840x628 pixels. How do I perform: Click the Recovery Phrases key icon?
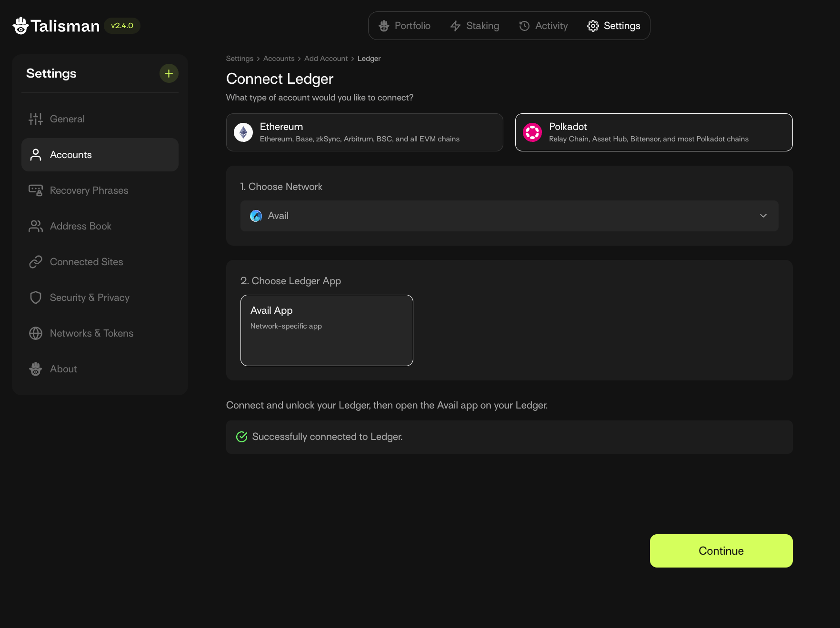[x=36, y=190]
